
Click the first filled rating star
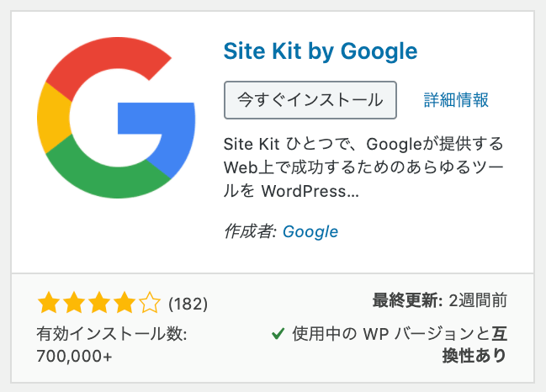pyautogui.click(x=49, y=303)
